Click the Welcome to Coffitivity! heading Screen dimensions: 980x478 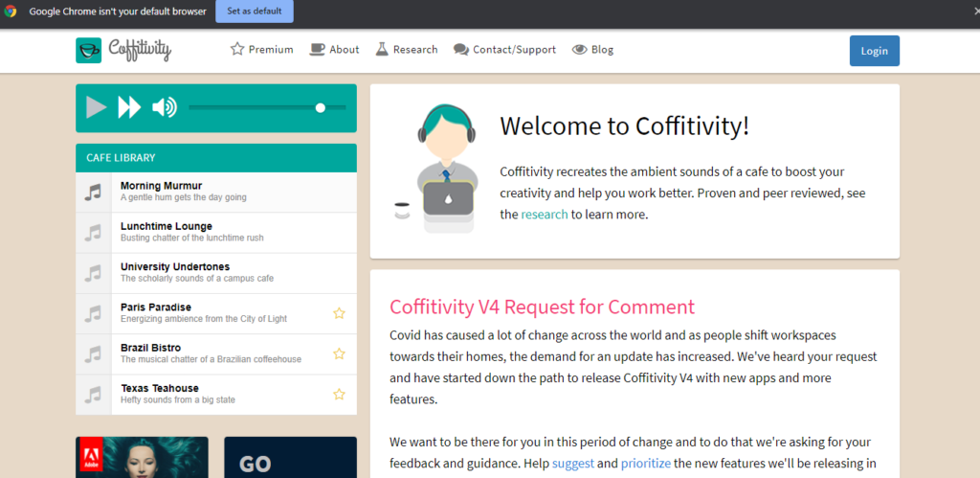pyautogui.click(x=624, y=126)
